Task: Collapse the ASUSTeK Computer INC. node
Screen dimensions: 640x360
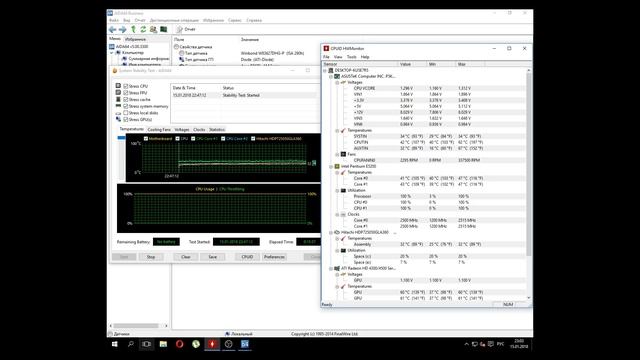Action: (x=331, y=76)
